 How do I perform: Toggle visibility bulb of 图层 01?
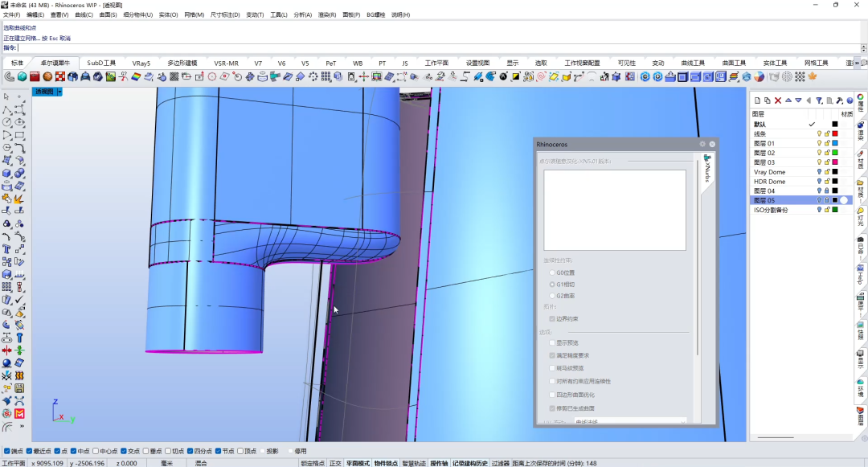point(819,143)
